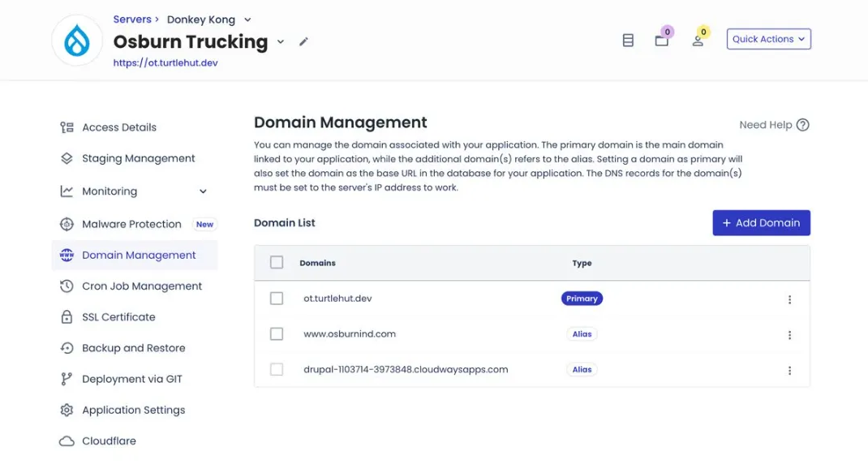
Task: Expand the Donkey Kong server dropdown
Action: pyautogui.click(x=247, y=19)
